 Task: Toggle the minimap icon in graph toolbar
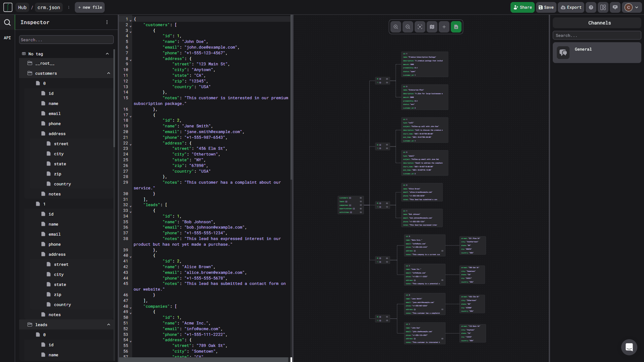click(x=432, y=27)
